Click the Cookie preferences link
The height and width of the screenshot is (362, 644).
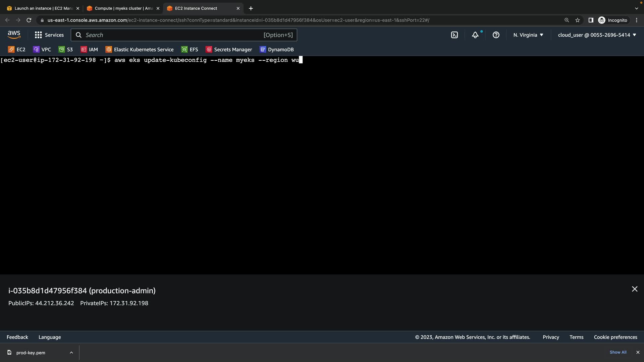coord(615,337)
